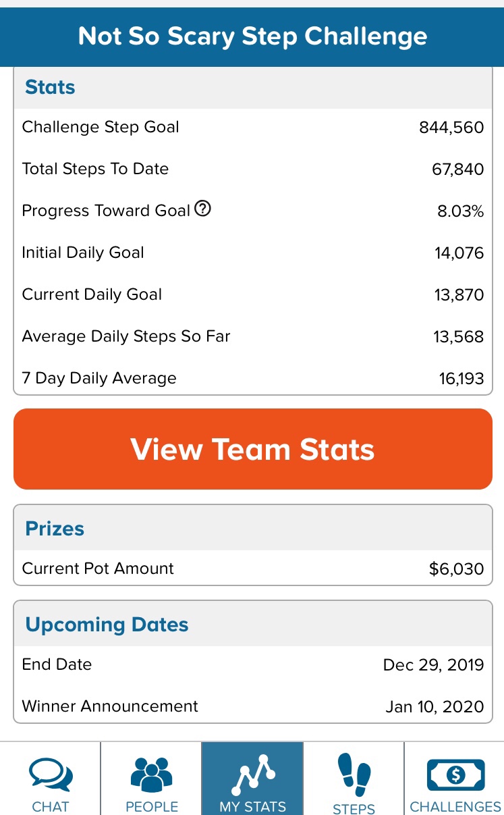
Task: Select the Current Pot Amount row
Action: (x=252, y=569)
